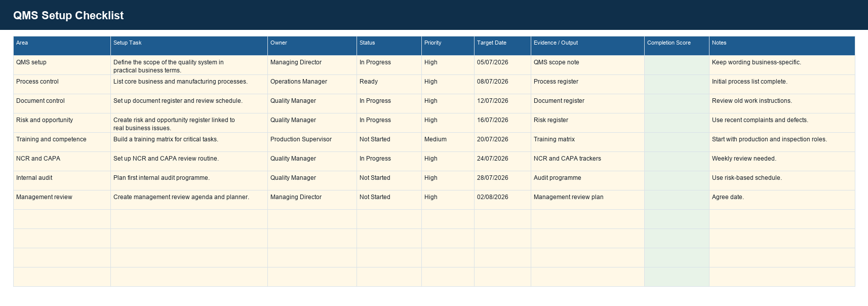Click the 'Initial process list complete.' note
The width and height of the screenshot is (868, 306).
point(782,84)
